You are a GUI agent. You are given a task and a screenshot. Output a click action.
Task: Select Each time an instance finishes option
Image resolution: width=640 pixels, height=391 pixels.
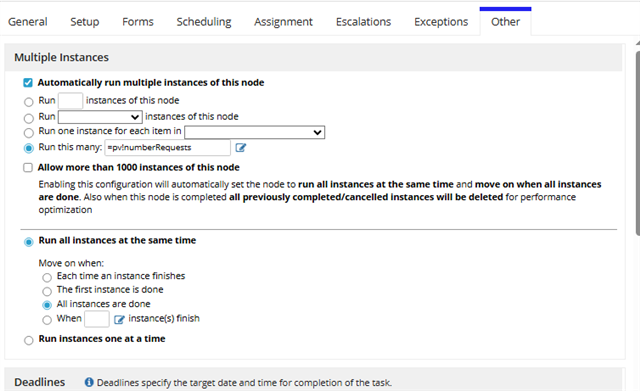tap(47, 278)
